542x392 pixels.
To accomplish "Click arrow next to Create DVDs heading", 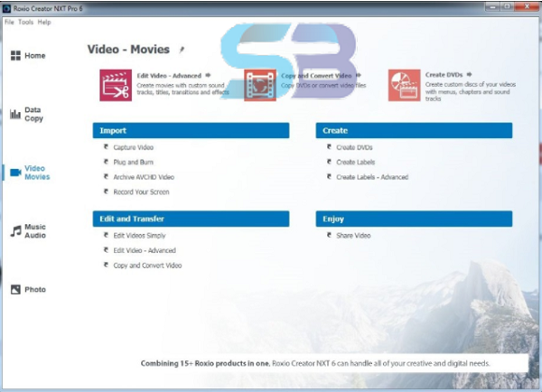I will 469,74.
